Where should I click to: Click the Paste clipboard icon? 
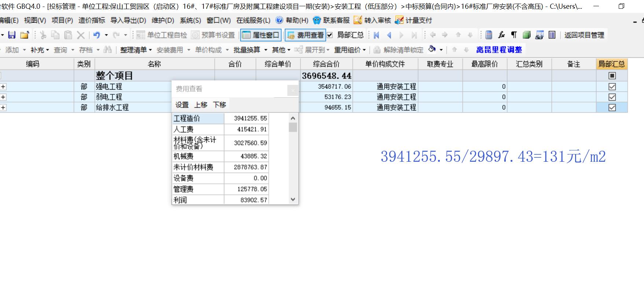point(68,35)
